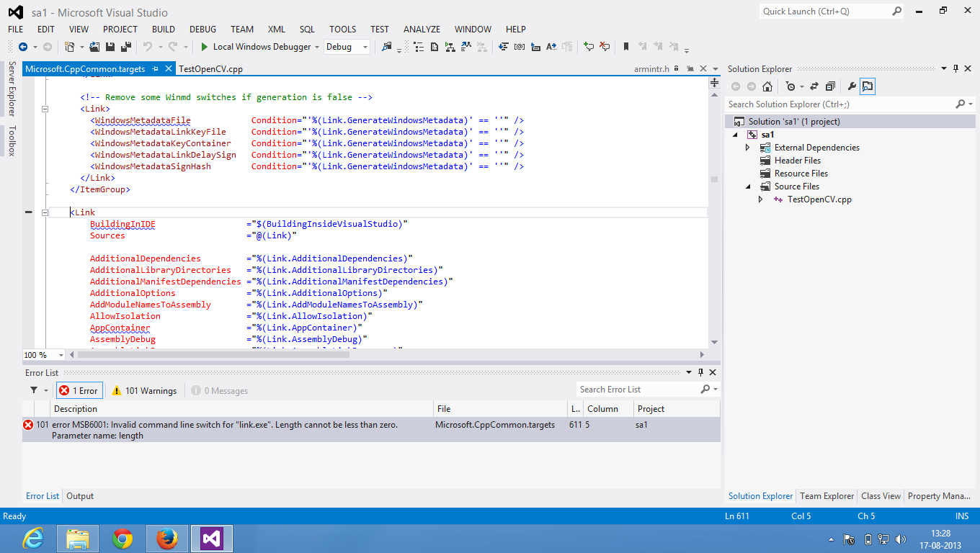Pin the Microsoft.CppCommon.targets tab
980x553 pixels.
point(154,69)
